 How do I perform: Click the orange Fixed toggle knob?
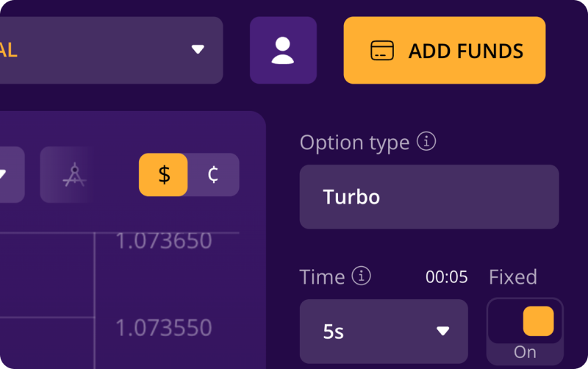[x=539, y=321]
